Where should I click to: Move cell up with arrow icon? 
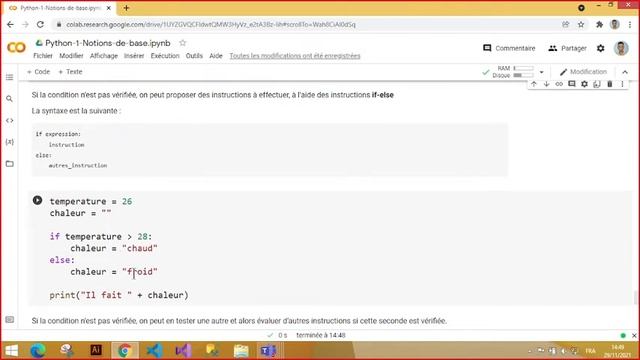click(534, 84)
